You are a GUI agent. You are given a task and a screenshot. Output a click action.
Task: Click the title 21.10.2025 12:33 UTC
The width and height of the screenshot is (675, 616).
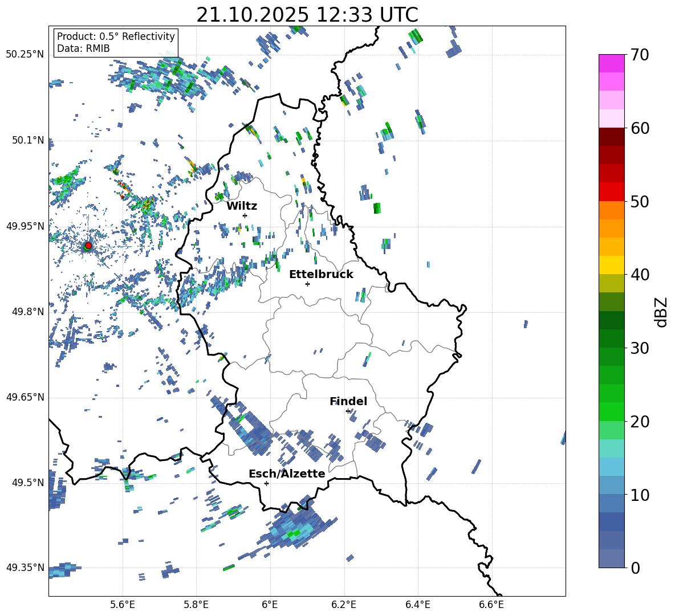(x=307, y=15)
